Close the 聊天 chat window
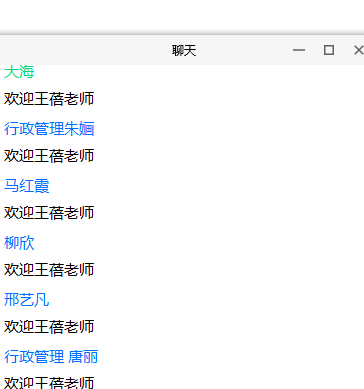This screenshot has width=364, height=389. point(358,50)
